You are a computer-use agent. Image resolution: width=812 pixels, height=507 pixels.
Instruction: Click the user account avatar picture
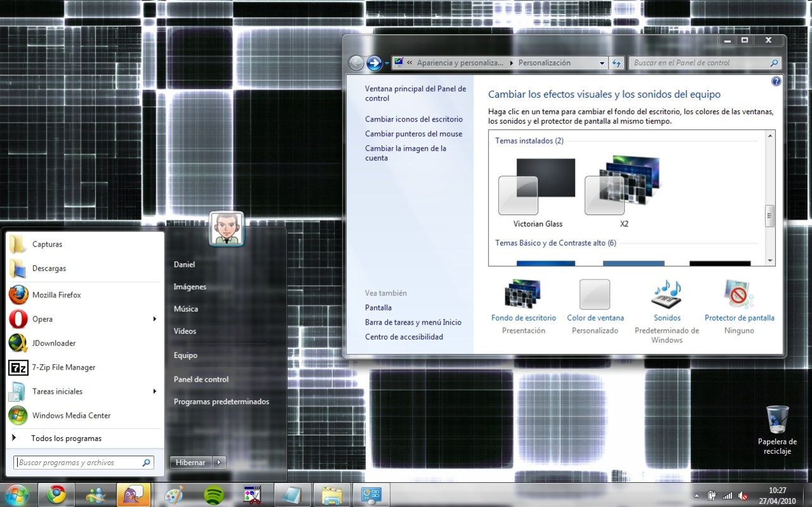pos(226,229)
